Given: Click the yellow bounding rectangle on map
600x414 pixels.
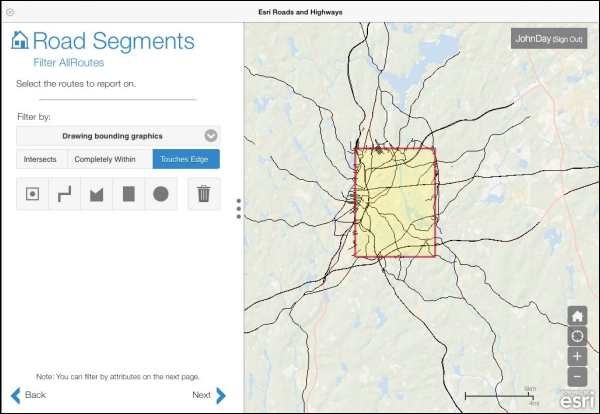Looking at the screenshot, I should click(396, 203).
